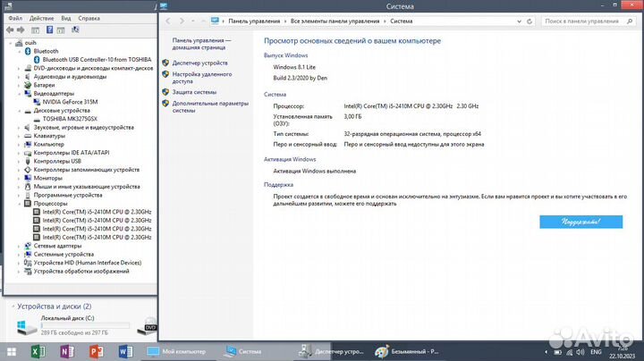Open Защита системы link

(x=194, y=92)
